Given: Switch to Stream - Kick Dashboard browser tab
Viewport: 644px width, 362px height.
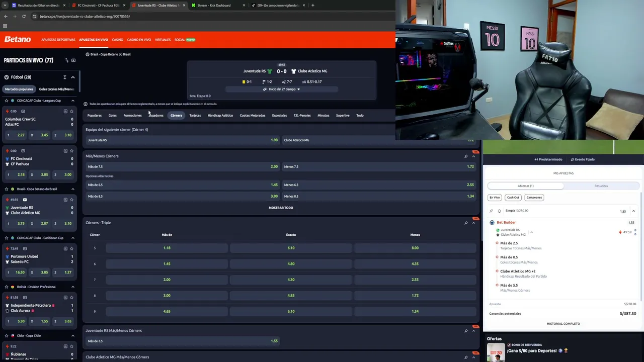Looking at the screenshot, I should tap(217, 5).
